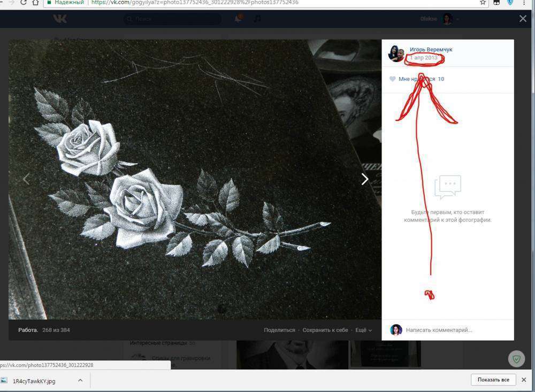Like the photo via heart icon
Viewport: 535px width, 392px height.
tap(392, 79)
